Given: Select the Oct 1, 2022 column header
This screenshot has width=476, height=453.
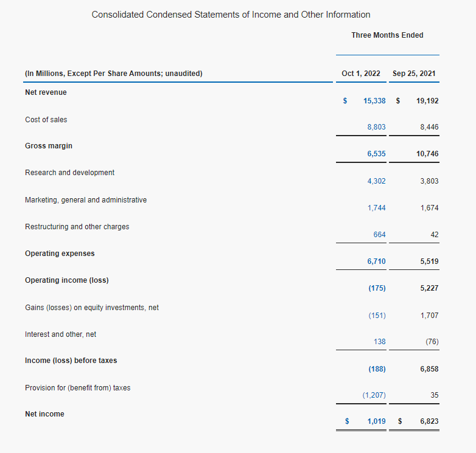Looking at the screenshot, I should point(360,74).
